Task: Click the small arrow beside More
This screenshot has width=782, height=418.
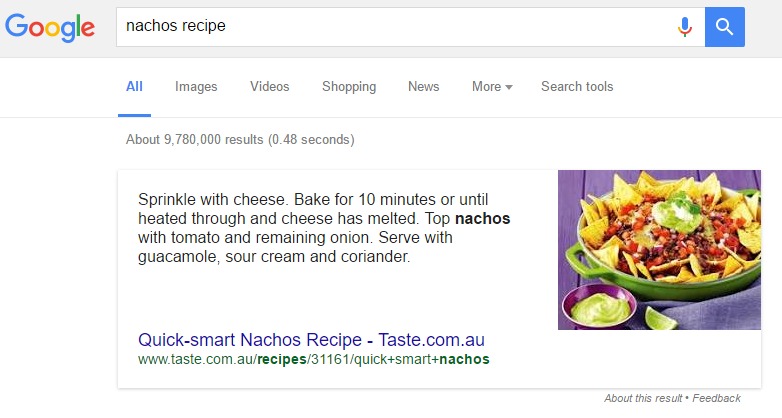Action: (509, 88)
